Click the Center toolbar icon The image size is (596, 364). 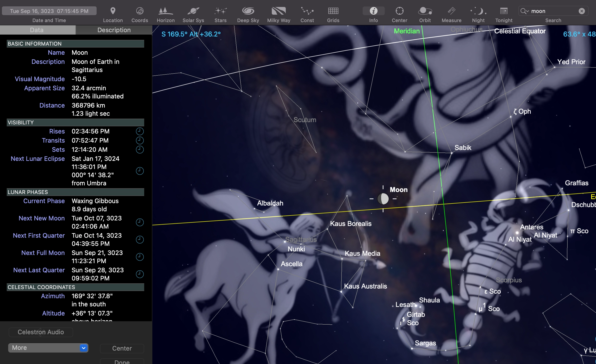click(399, 11)
